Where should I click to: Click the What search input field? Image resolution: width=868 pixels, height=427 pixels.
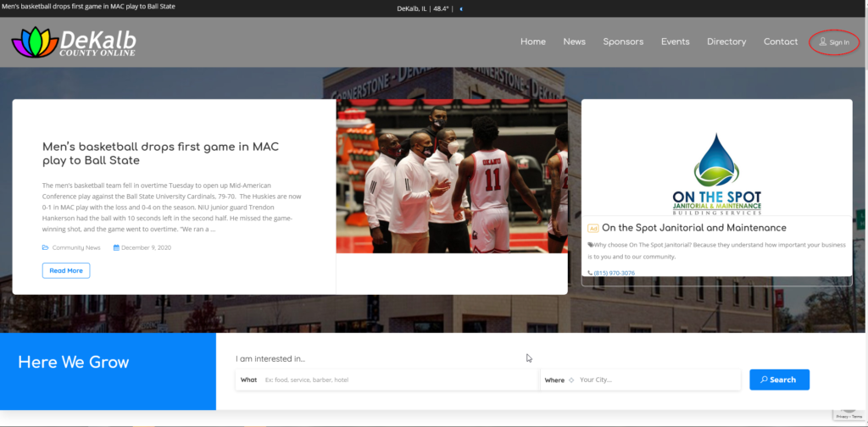[398, 380]
